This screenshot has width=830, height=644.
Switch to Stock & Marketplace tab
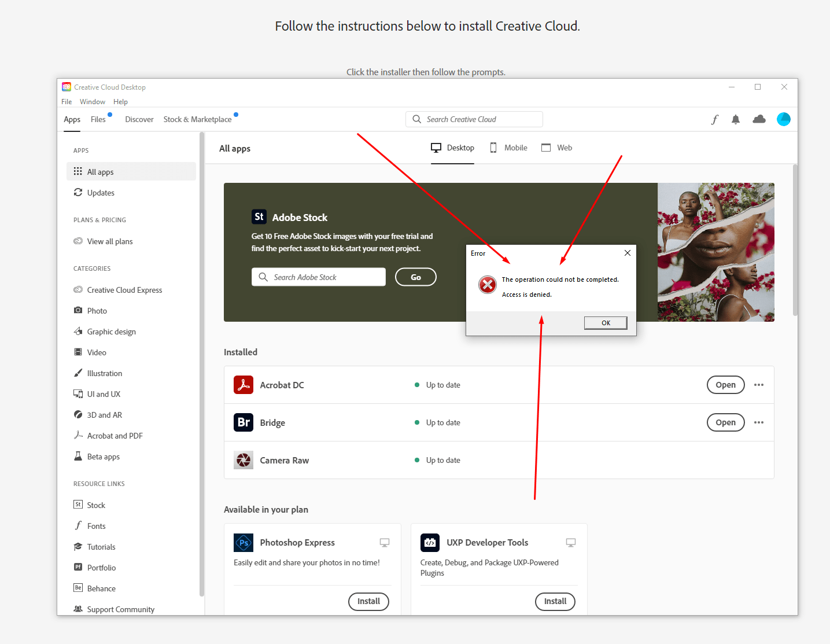click(197, 119)
